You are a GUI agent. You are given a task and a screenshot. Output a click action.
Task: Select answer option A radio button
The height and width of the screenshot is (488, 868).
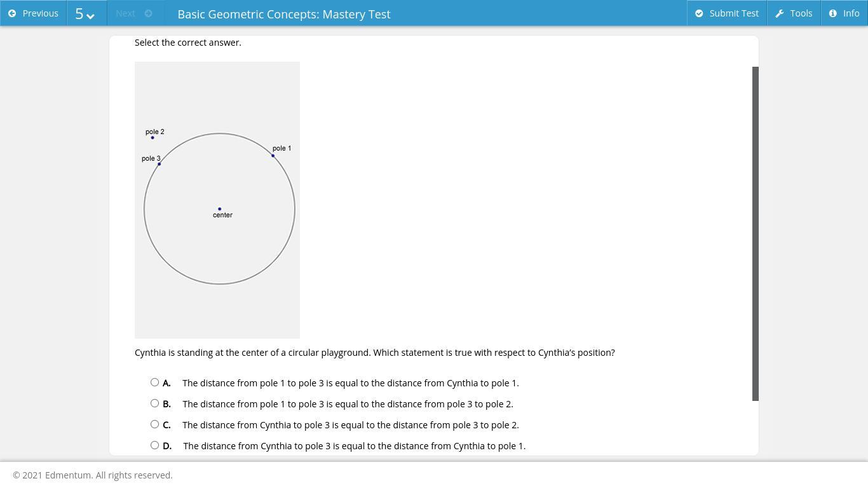pyautogui.click(x=154, y=383)
